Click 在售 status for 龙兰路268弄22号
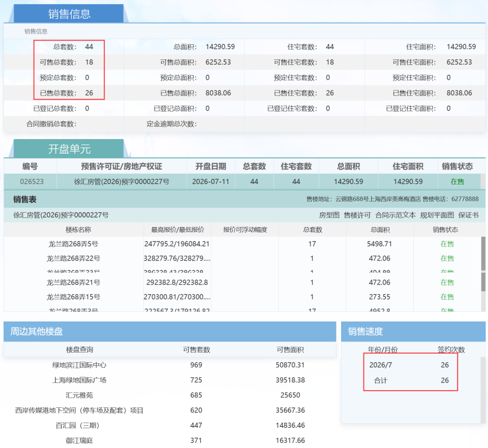 tap(447, 259)
